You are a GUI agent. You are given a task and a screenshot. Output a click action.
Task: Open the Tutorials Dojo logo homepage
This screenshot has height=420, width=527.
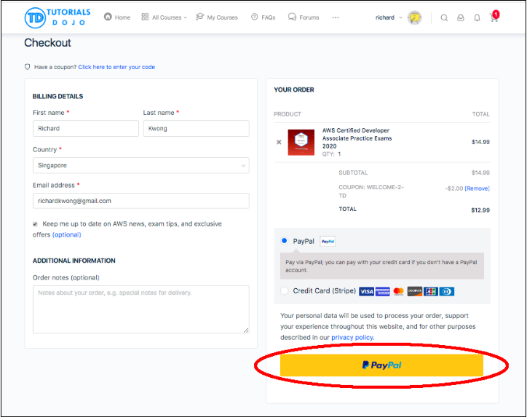coord(58,17)
